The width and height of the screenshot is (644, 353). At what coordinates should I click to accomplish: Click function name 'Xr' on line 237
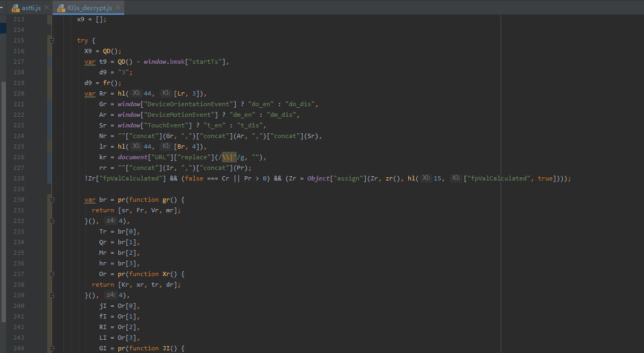point(166,274)
